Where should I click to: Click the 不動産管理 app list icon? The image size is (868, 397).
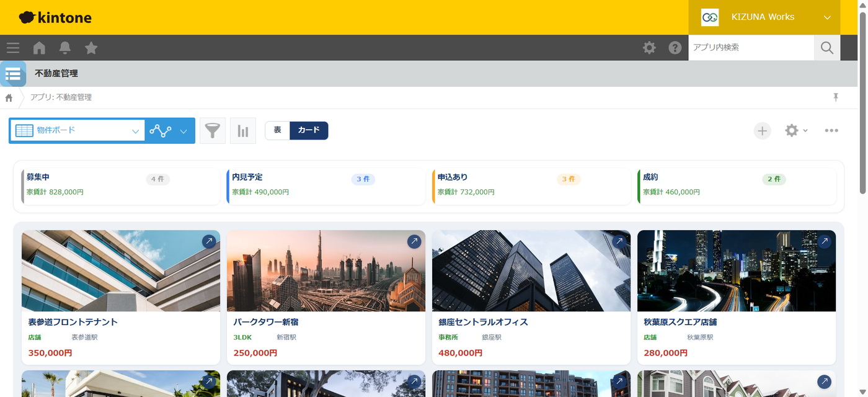(13, 74)
